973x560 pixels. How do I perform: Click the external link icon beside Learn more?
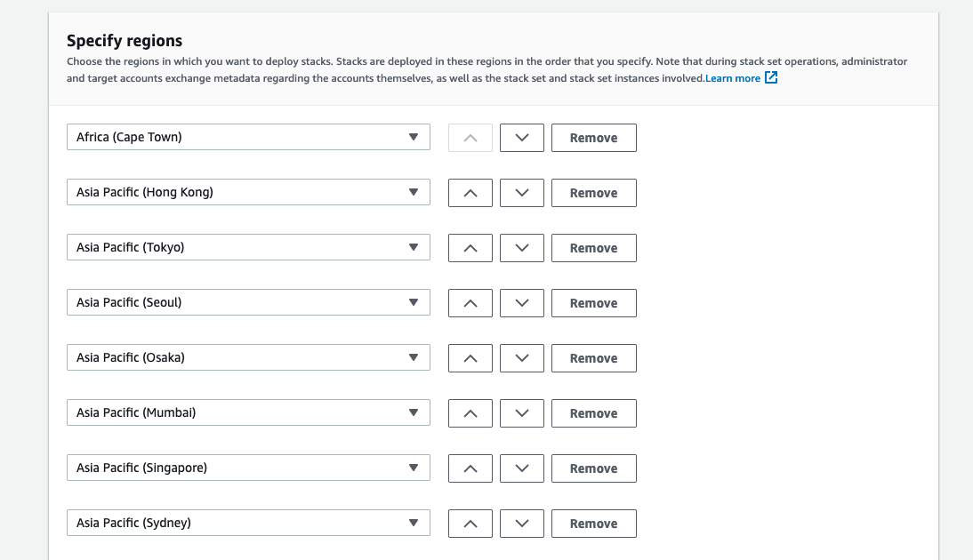768,77
